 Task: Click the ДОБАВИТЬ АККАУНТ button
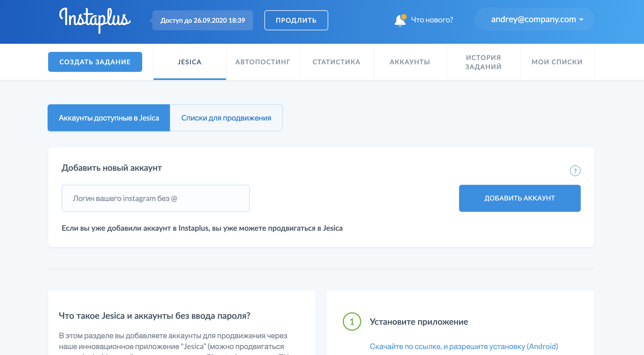pos(520,198)
